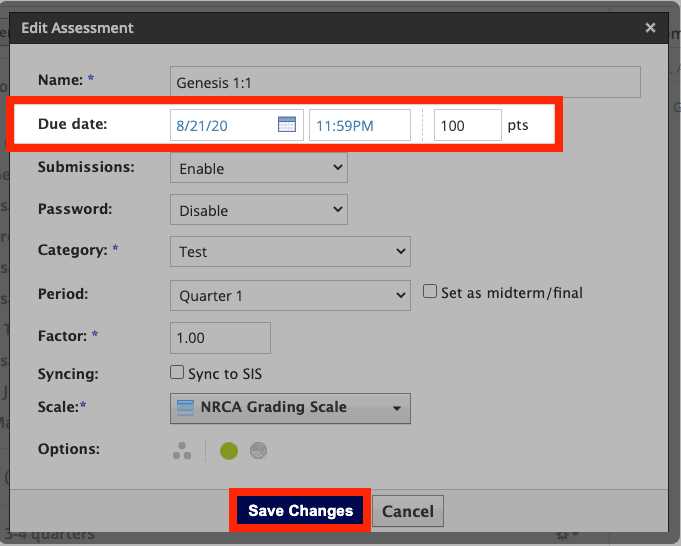The width and height of the screenshot is (681, 546).
Task: Click the green circle option icon
Action: click(229, 451)
